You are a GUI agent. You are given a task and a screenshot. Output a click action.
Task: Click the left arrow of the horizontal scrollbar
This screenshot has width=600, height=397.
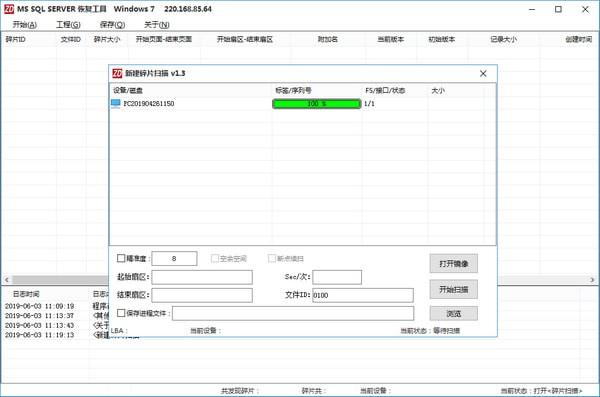point(7,280)
